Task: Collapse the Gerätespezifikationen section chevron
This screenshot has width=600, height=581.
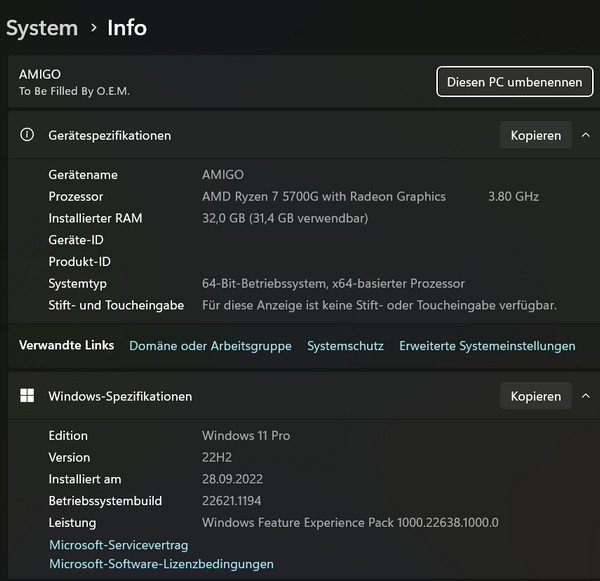Action: (585, 135)
